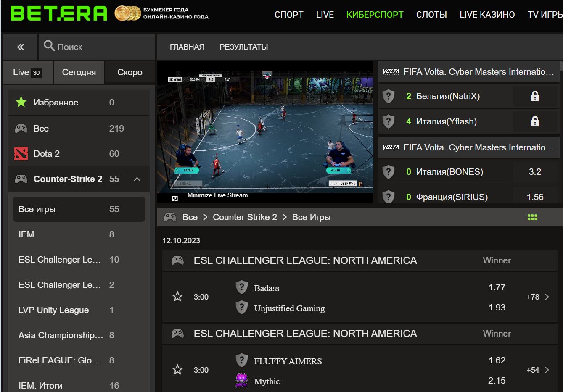Click the Все breadcrumb link
This screenshot has width=563, height=392.
click(x=190, y=217)
